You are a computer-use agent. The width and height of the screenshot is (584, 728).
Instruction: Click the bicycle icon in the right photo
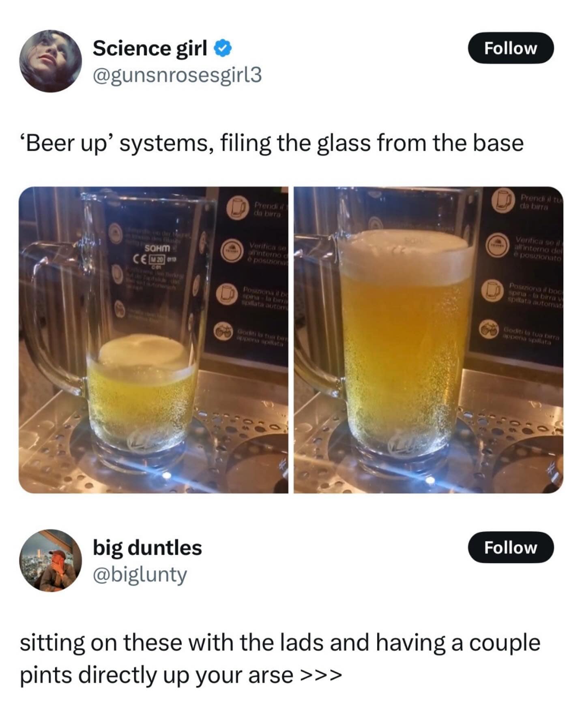[x=490, y=329]
